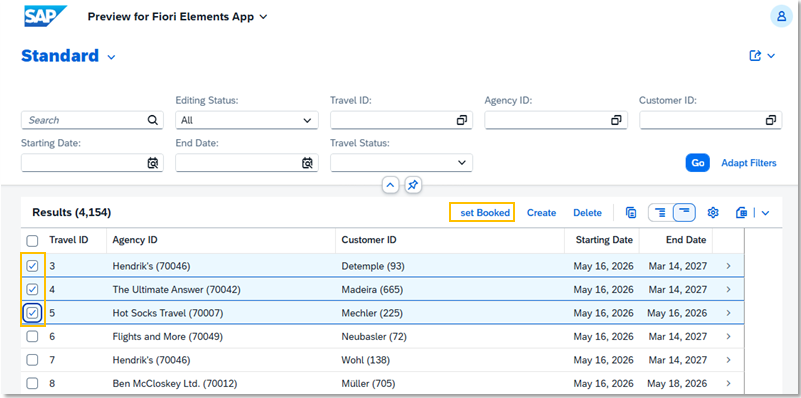Open Adapt Filters link
The image size is (801, 398).
click(748, 163)
